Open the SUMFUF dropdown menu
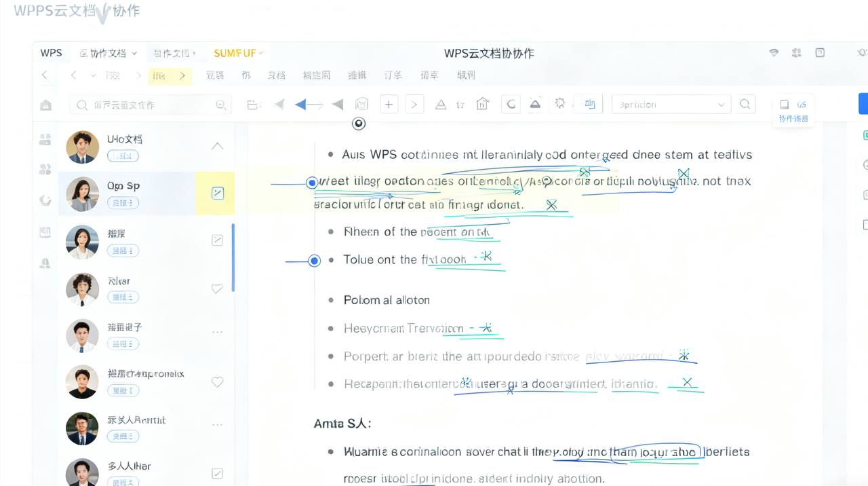This screenshot has height=486, width=868. 237,52
